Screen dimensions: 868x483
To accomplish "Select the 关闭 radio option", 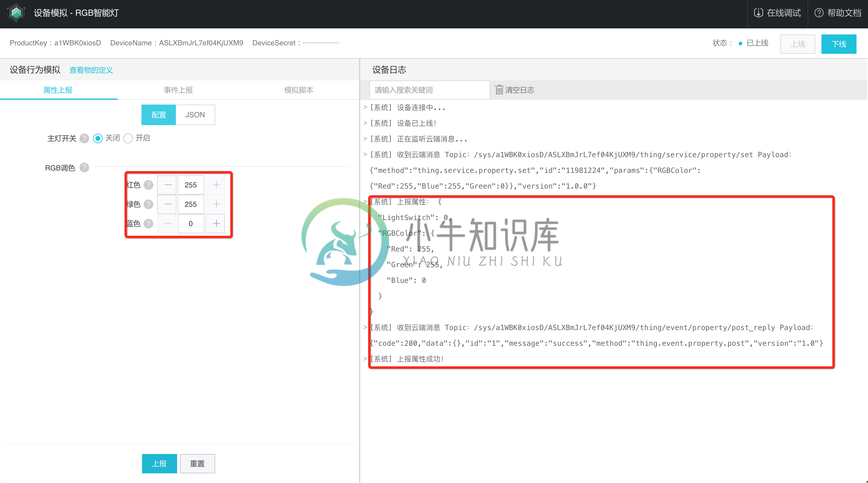I will [x=98, y=138].
